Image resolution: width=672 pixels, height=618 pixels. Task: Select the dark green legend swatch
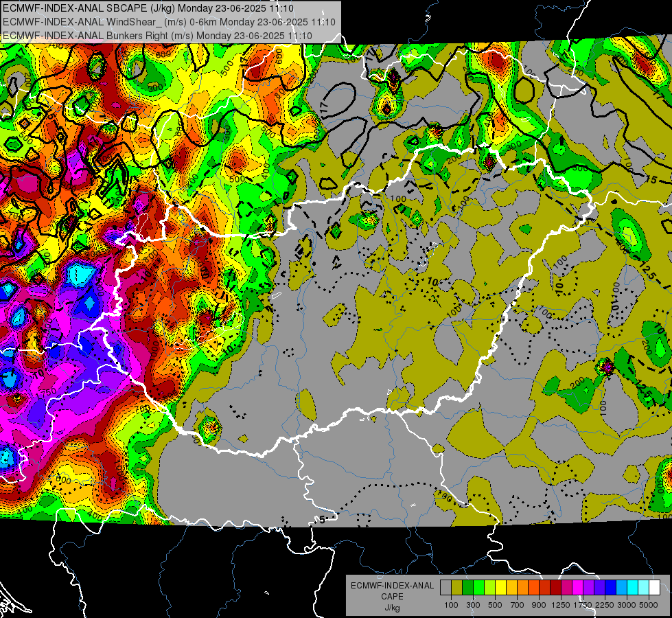pyautogui.click(x=467, y=588)
